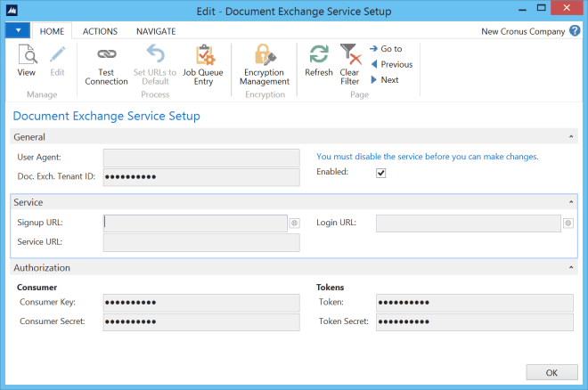This screenshot has height=390, width=588.
Task: Click the Doc. Exch. Tenant ID field
Action: (x=201, y=177)
